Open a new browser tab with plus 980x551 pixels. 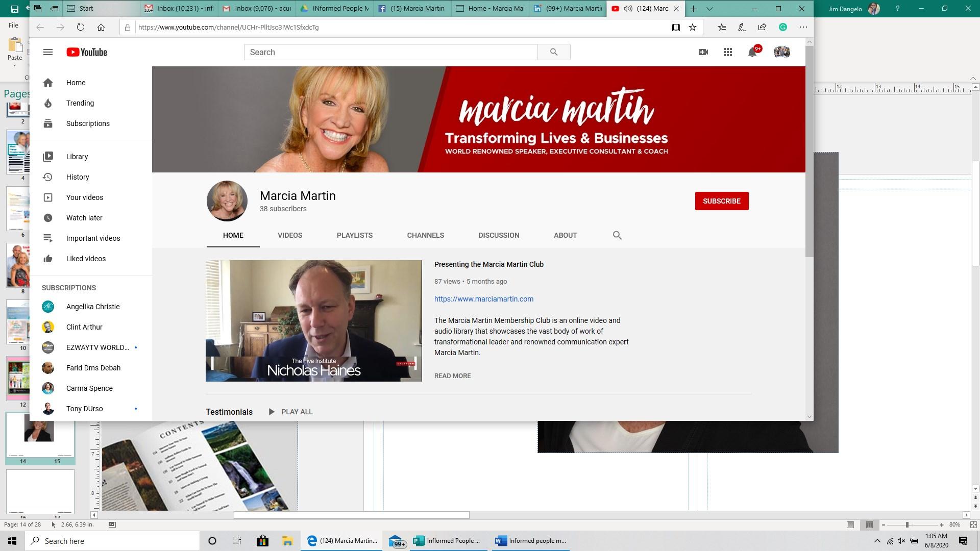(x=693, y=9)
